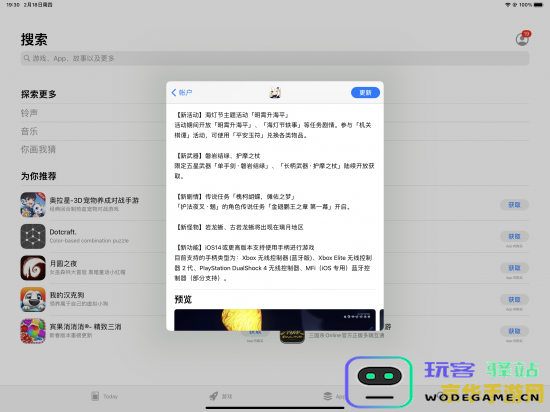550x412 pixels.
Task: Open the 游戏 games tab
Action: [x=221, y=396]
